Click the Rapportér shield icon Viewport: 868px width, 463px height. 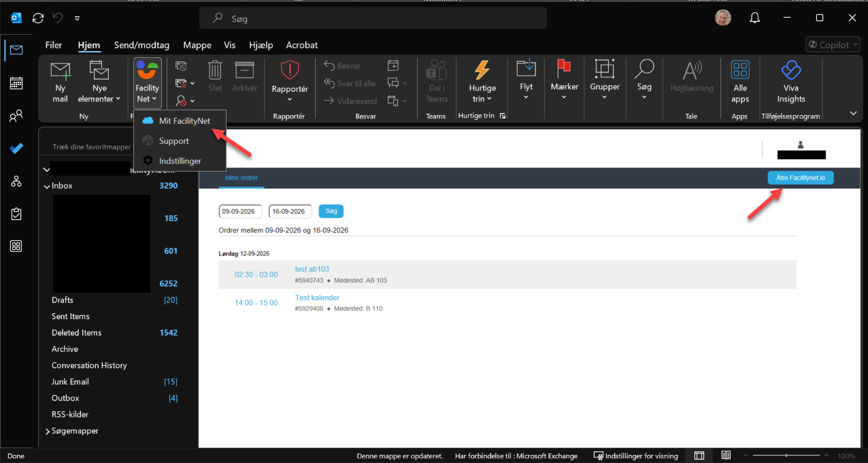290,70
